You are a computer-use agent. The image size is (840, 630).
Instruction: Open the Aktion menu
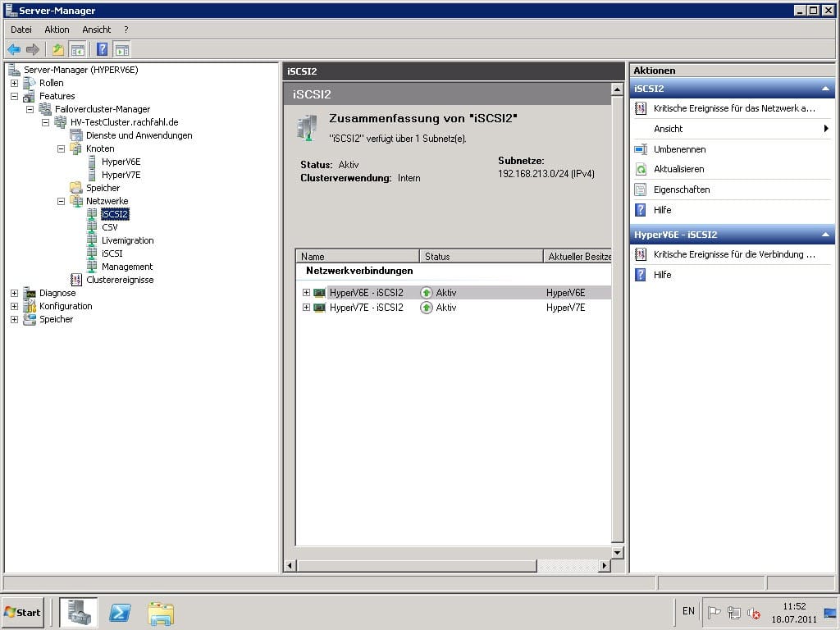pos(57,30)
